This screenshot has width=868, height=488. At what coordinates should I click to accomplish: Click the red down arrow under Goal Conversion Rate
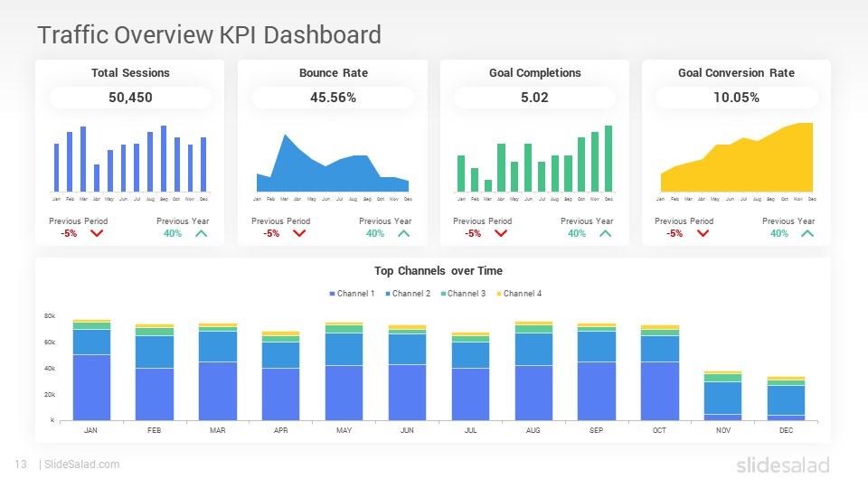703,233
